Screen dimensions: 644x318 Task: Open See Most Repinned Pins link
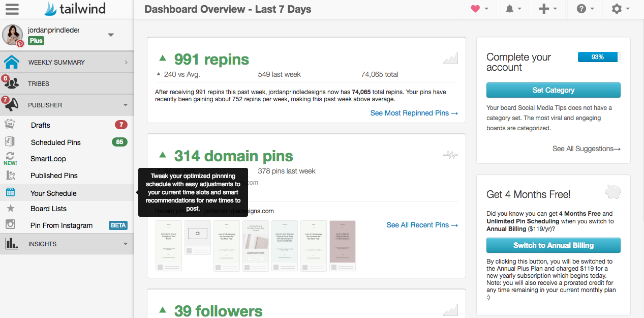414,113
